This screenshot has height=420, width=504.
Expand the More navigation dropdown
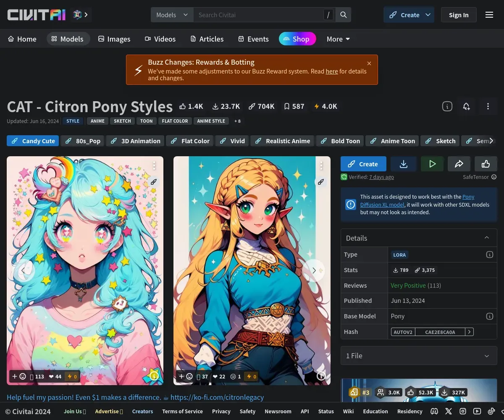point(338,39)
